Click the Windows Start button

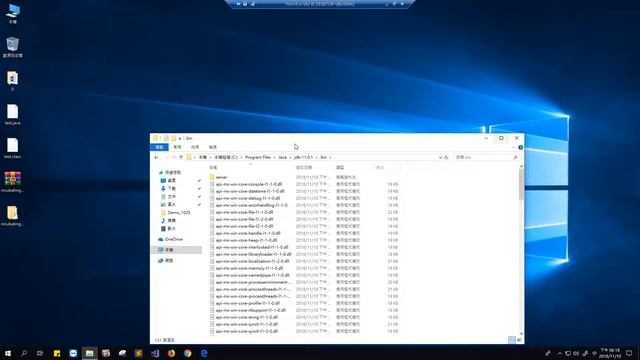pos(8,353)
